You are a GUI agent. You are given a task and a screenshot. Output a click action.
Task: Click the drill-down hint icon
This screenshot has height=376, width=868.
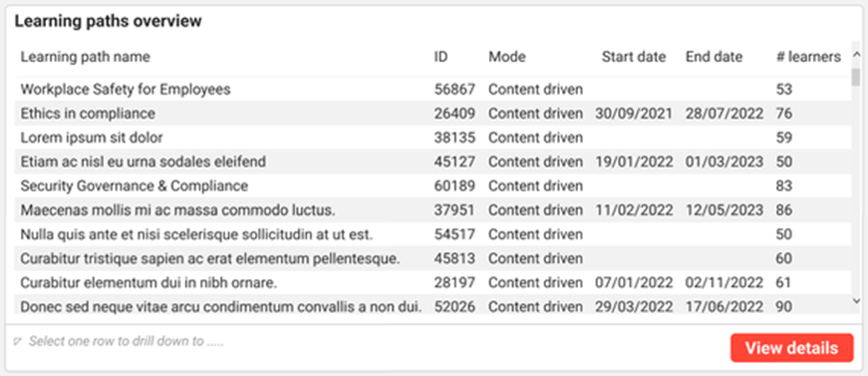click(17, 342)
